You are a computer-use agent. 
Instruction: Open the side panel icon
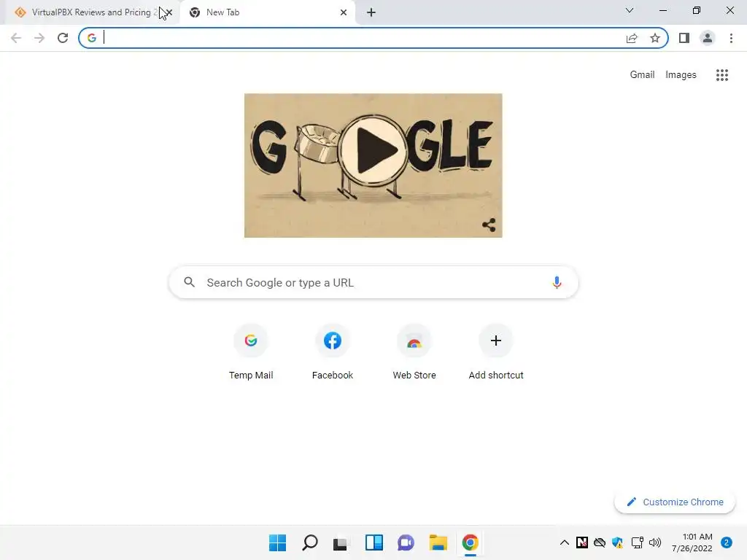684,38
